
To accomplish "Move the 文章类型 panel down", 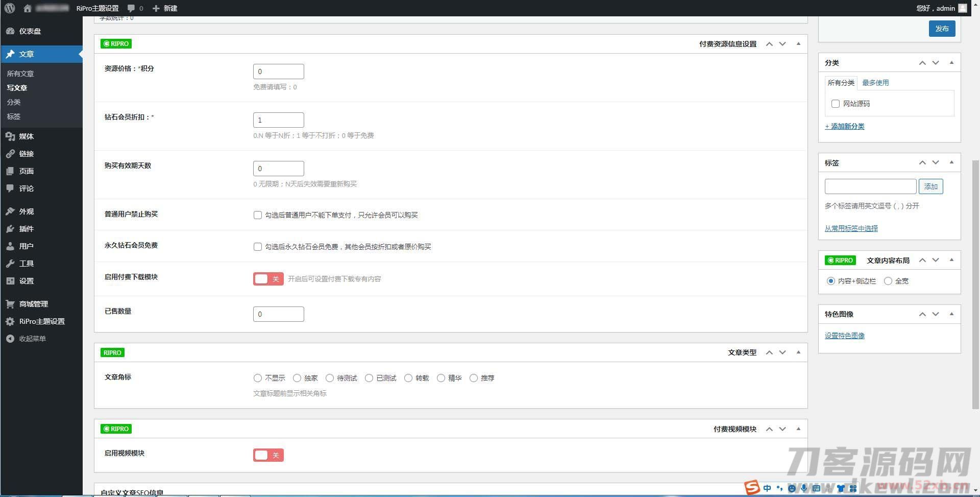I will point(782,352).
